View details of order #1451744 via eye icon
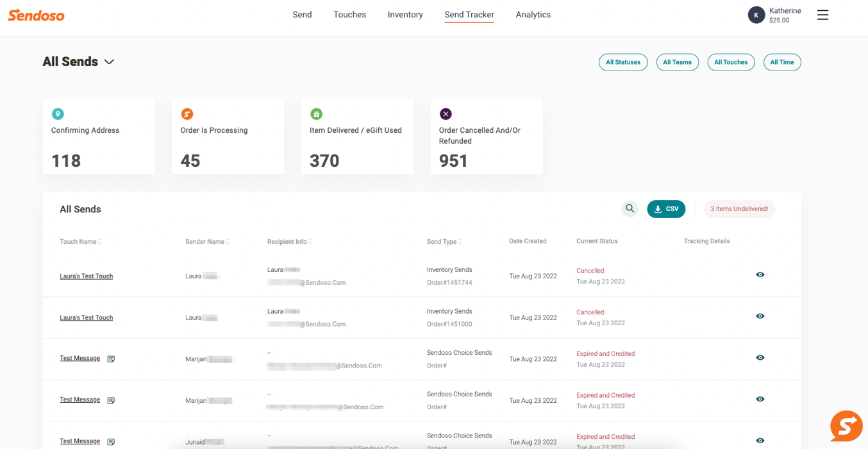The height and width of the screenshot is (449, 868). pyautogui.click(x=760, y=275)
